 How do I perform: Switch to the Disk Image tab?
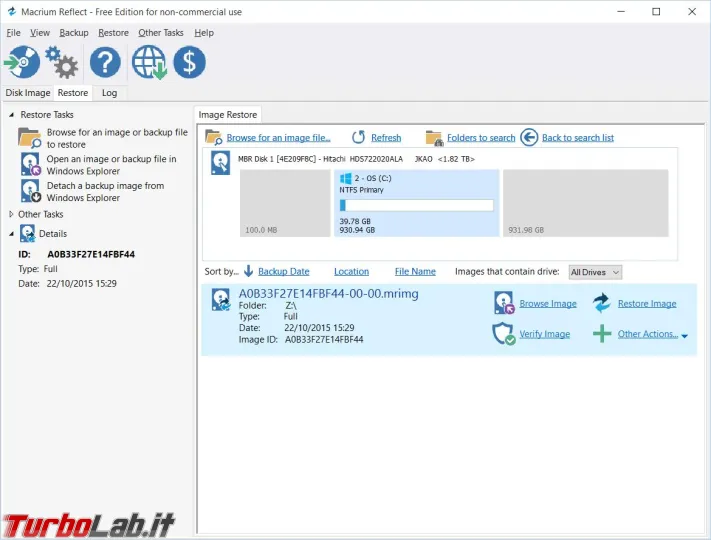pyautogui.click(x=28, y=93)
